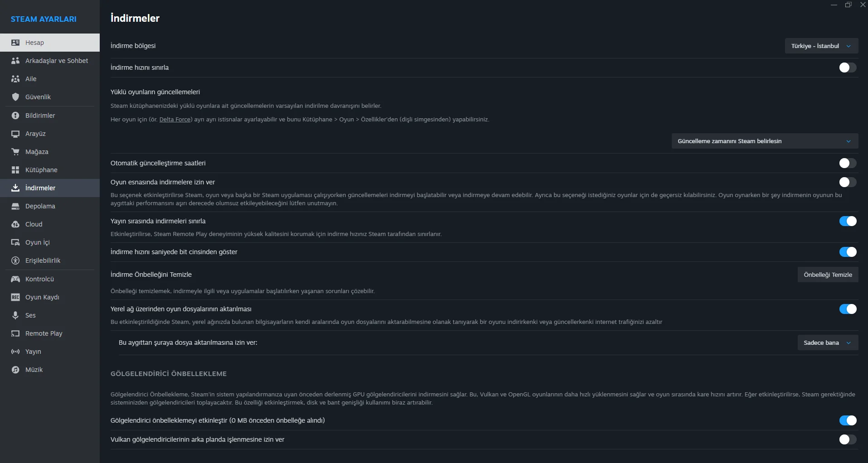Screen dimensions: 868x463
Task: Turn off bit cinsinden göster switch
Action: click(847, 252)
